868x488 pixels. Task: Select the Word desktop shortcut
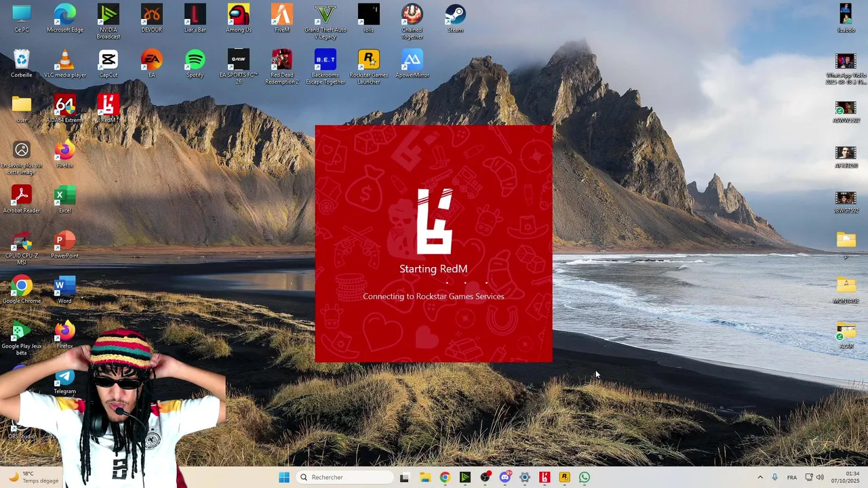[x=65, y=289]
